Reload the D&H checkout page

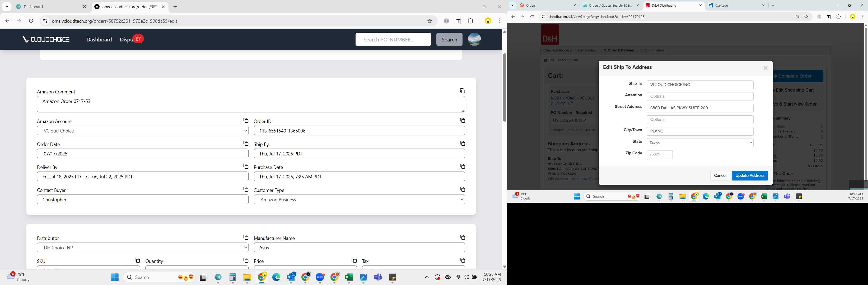[x=532, y=16]
